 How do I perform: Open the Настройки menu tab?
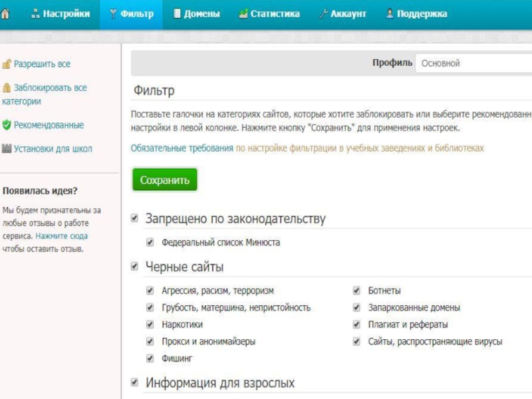[61, 13]
